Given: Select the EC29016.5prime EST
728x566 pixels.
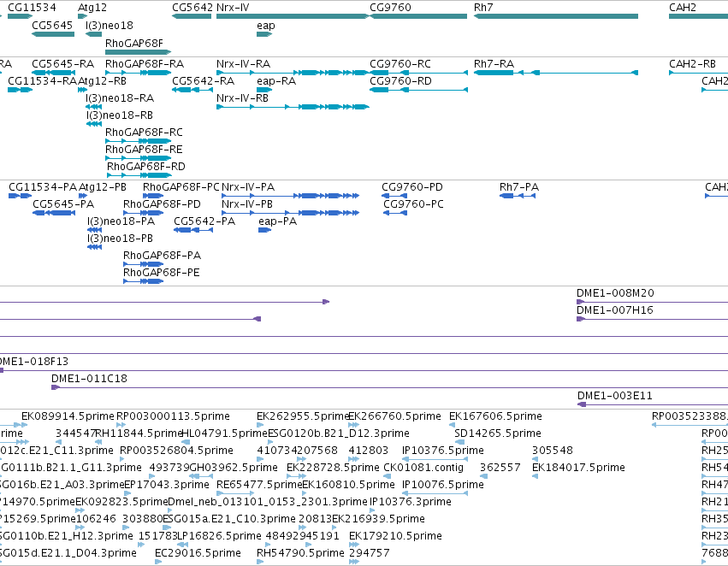Looking at the screenshot, I should (x=158, y=562).
